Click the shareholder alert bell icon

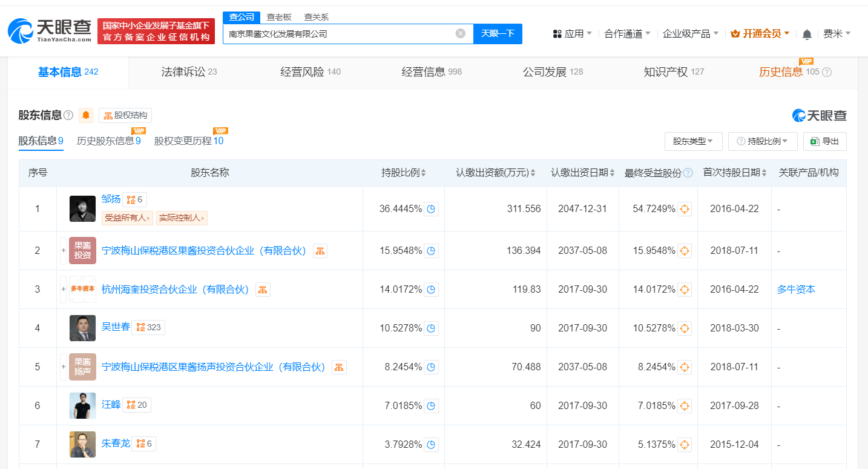pos(86,115)
